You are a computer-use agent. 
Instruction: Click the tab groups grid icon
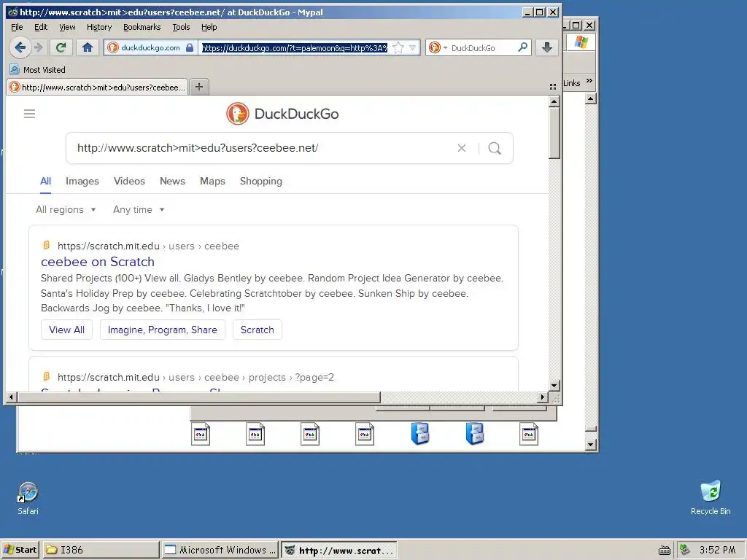pos(553,87)
